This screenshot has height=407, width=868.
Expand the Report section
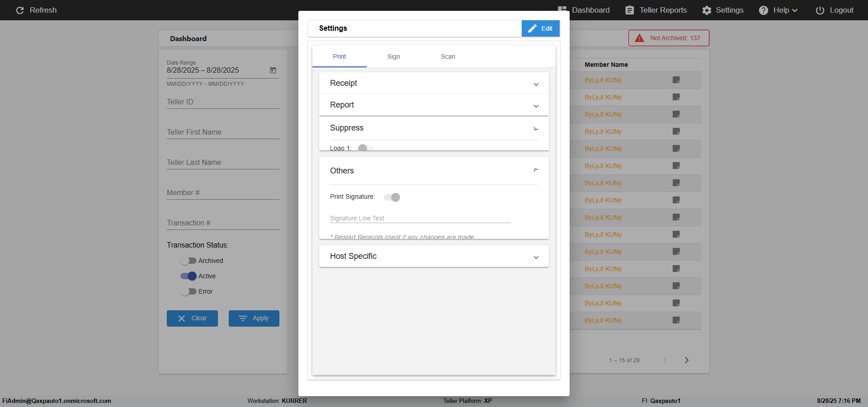(x=434, y=105)
